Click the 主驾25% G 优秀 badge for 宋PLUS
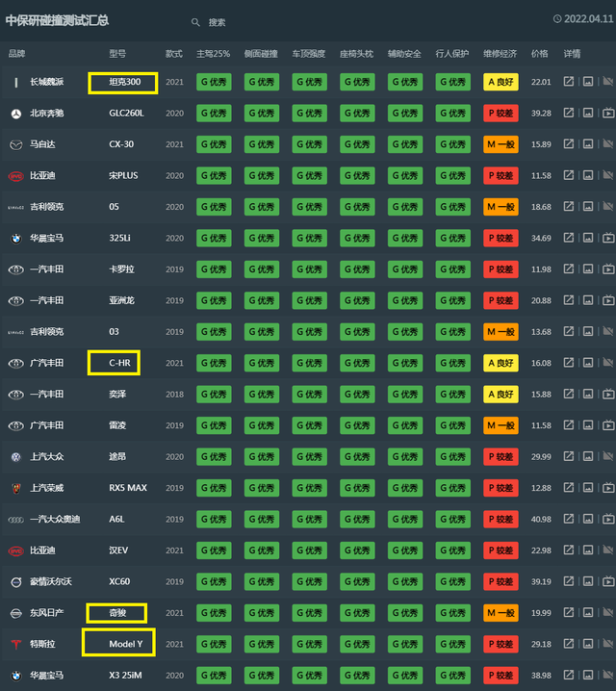Screen dimensions: 616x691 pos(214,176)
